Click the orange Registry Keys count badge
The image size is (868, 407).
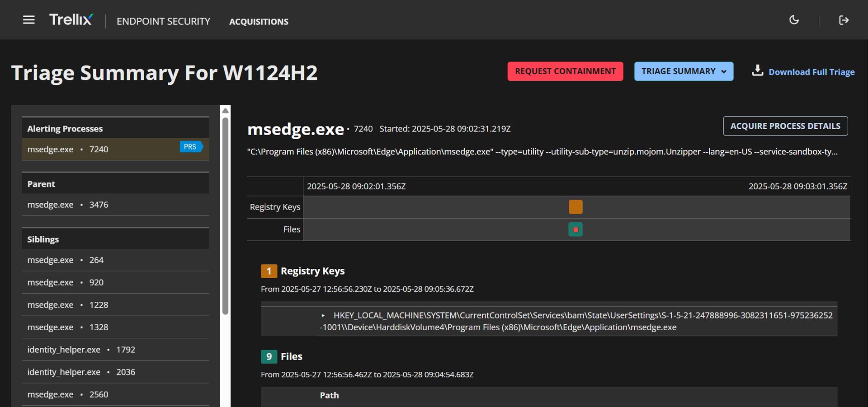pos(269,271)
